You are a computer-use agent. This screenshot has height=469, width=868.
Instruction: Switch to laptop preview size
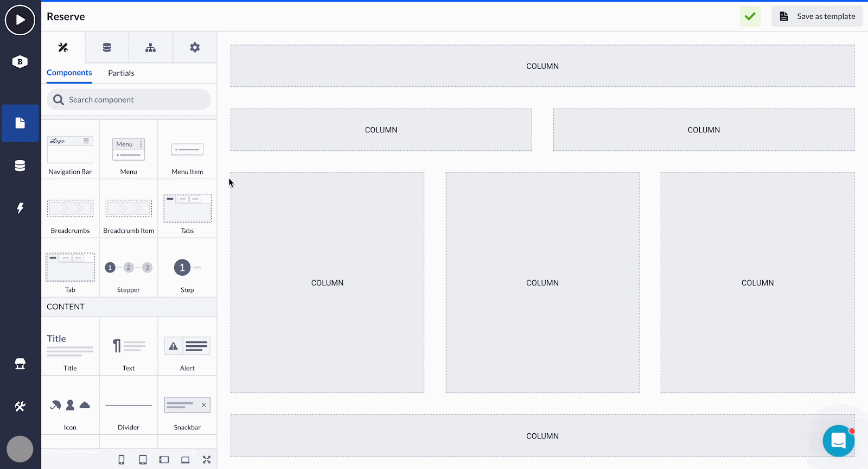[185, 460]
